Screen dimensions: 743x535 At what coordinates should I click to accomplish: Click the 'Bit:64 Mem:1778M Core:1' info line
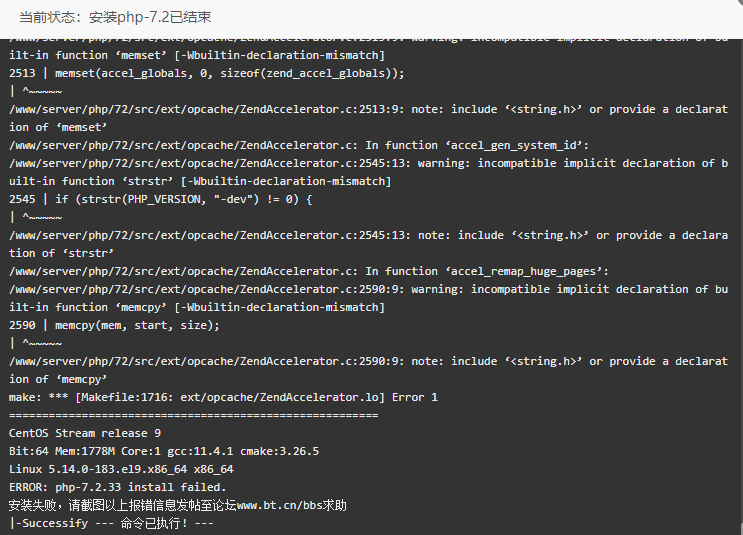click(164, 451)
